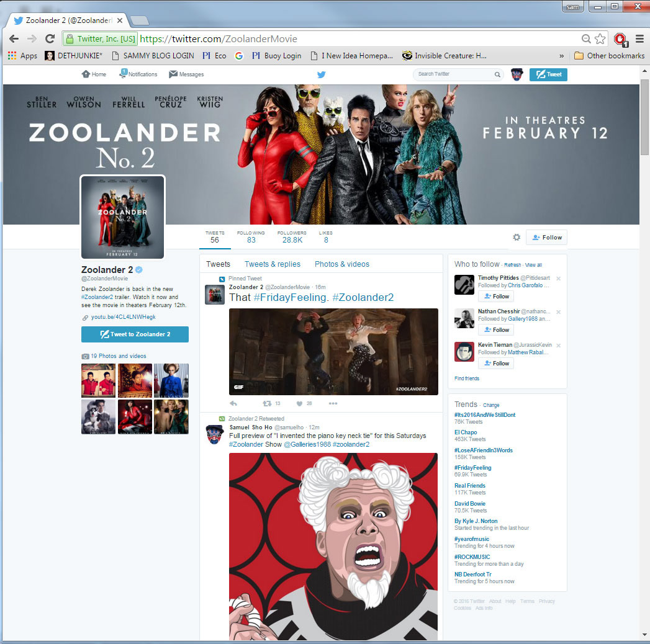Follow Kevin Tiernan
Viewport: 650px width, 644px height.
pos(496,364)
